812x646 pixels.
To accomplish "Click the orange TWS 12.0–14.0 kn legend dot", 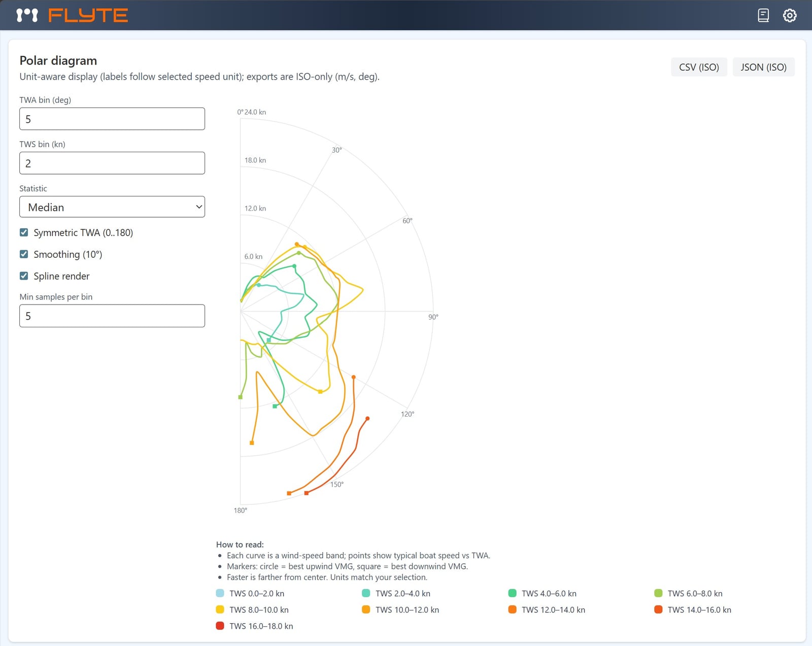I will pos(512,609).
